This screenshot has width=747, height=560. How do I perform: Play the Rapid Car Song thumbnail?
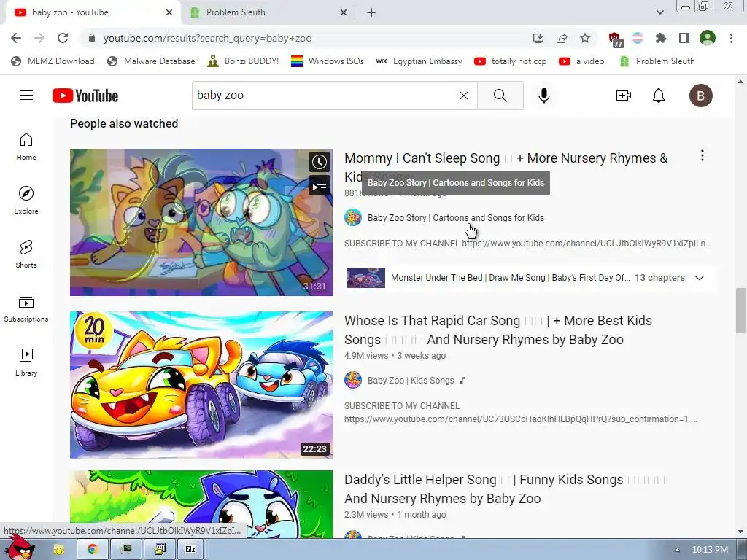[201, 385]
